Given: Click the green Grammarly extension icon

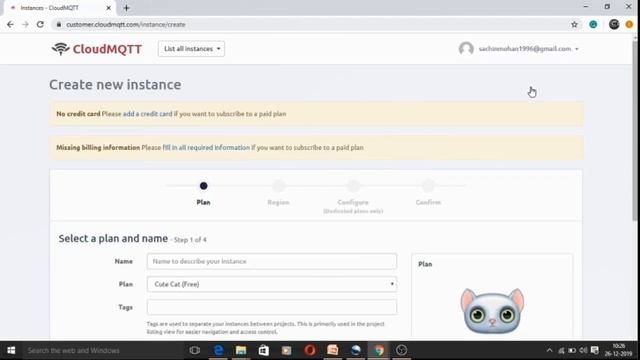Looking at the screenshot, I should (x=593, y=24).
